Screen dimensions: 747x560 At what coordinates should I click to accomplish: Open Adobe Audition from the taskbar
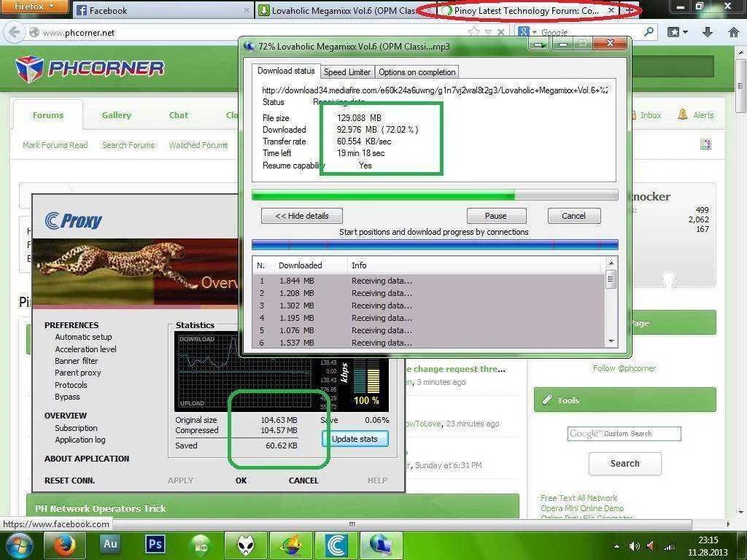110,544
